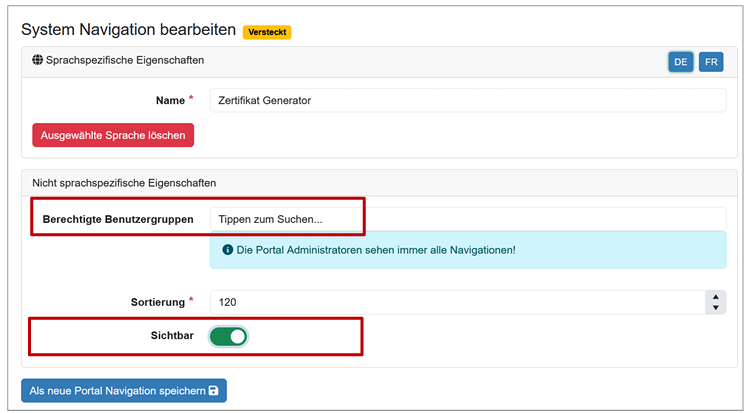Switch to the DE language tab
This screenshot has width=747, height=413.
(x=681, y=62)
